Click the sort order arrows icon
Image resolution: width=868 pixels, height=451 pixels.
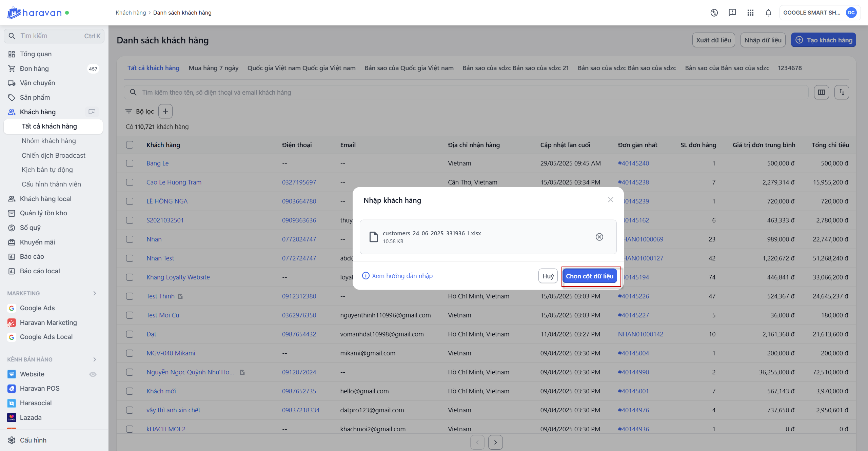point(842,92)
